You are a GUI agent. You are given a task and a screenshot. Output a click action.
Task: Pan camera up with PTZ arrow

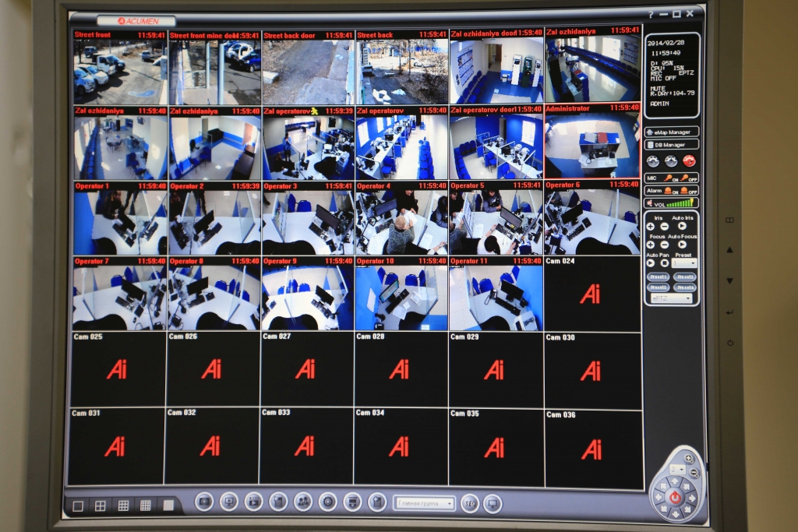675,483
